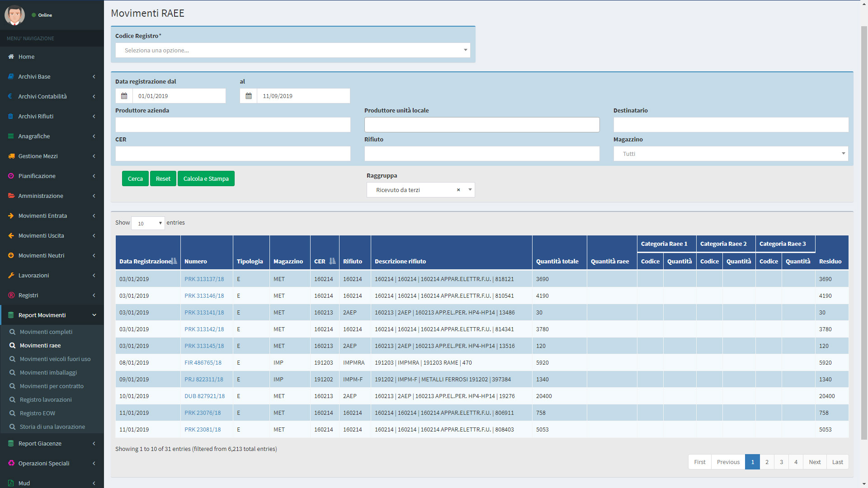Focus the Produttore unità locale field
Image resolution: width=868 pixels, height=488 pixels.
click(482, 125)
